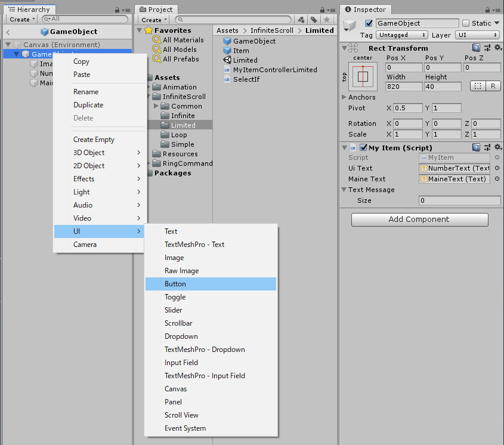The width and height of the screenshot is (504, 445).
Task: Select All Prefabs under Favorites
Action: (x=176, y=59)
